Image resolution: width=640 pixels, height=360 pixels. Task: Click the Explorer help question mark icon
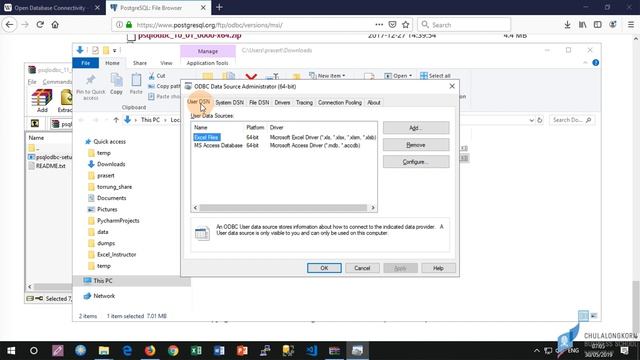coord(596,62)
